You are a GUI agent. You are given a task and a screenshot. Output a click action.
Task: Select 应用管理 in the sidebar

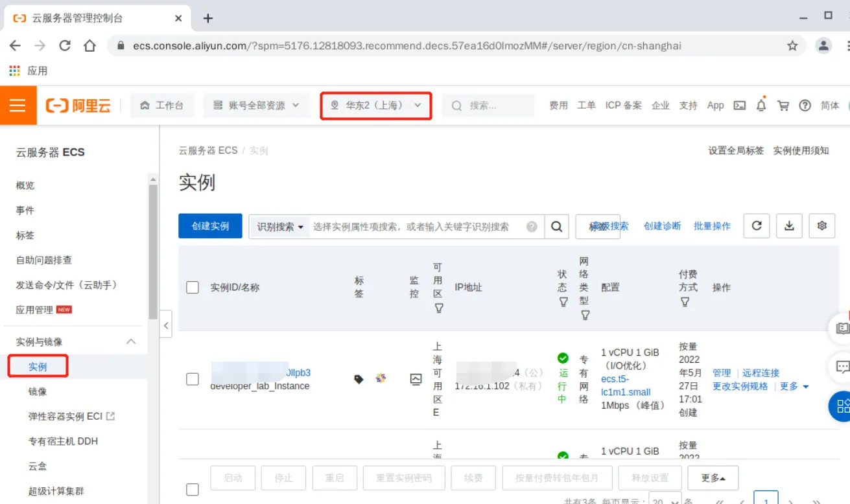34,310
